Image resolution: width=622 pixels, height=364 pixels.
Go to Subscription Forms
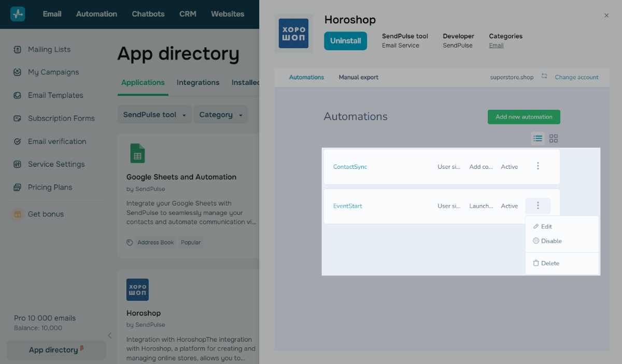coord(61,119)
